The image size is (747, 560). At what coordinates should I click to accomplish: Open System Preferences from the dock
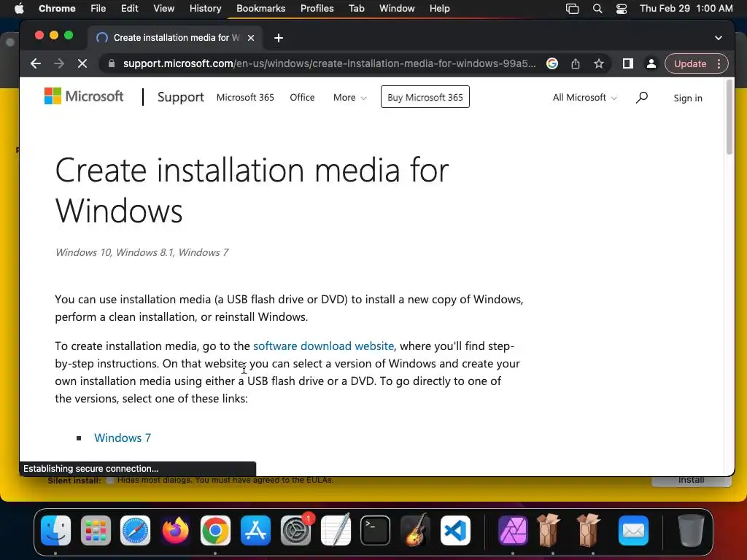[296, 530]
